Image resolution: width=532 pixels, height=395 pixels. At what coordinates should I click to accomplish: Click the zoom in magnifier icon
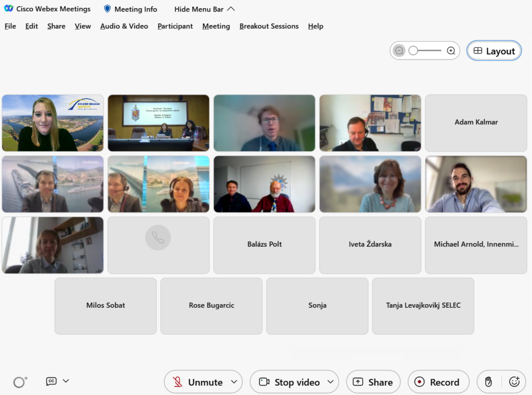[451, 51]
